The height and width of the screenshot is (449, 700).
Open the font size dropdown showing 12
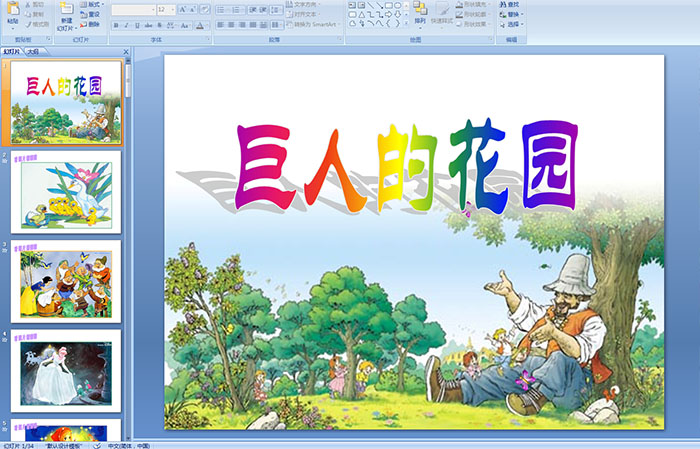pos(173,10)
